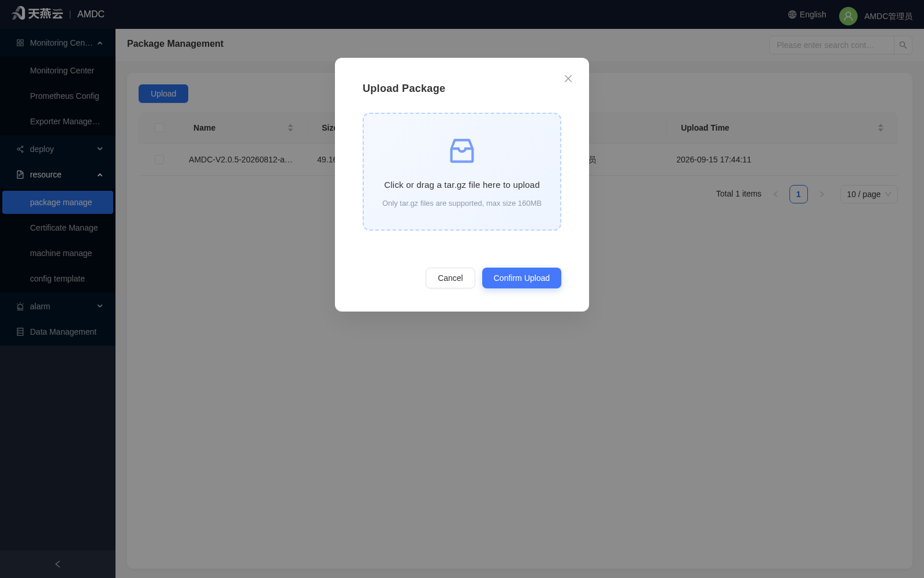Image resolution: width=924 pixels, height=578 pixels.
Task: Click the Data Management icon
Action: [x=20, y=332]
